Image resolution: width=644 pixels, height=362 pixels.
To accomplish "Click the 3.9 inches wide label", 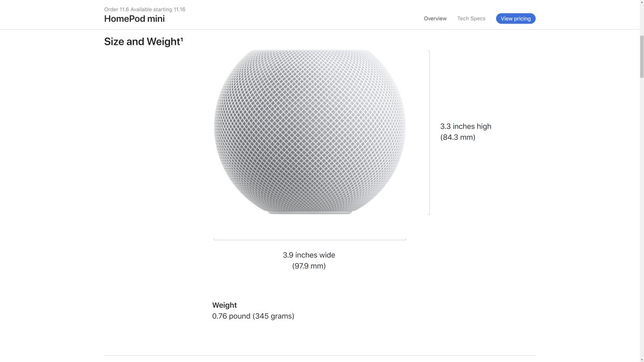I will (x=309, y=255).
